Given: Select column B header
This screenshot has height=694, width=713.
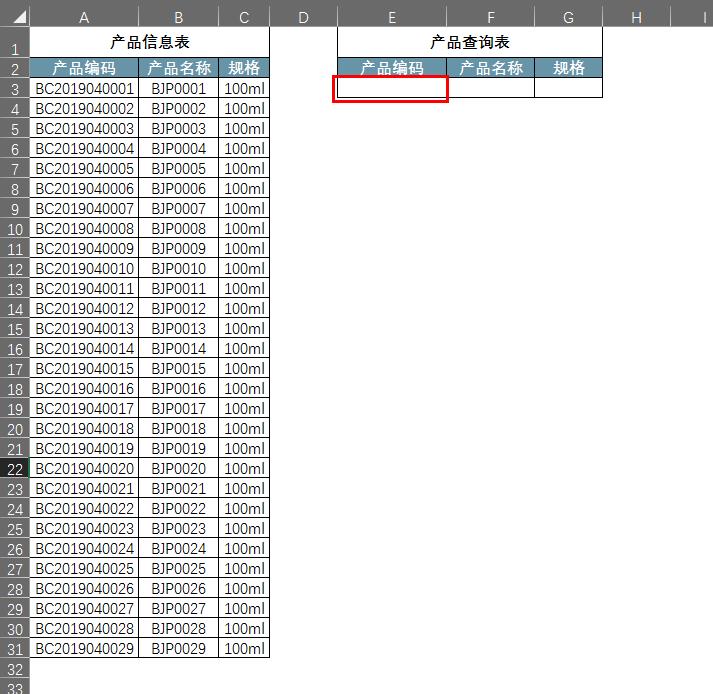Looking at the screenshot, I should click(179, 17).
